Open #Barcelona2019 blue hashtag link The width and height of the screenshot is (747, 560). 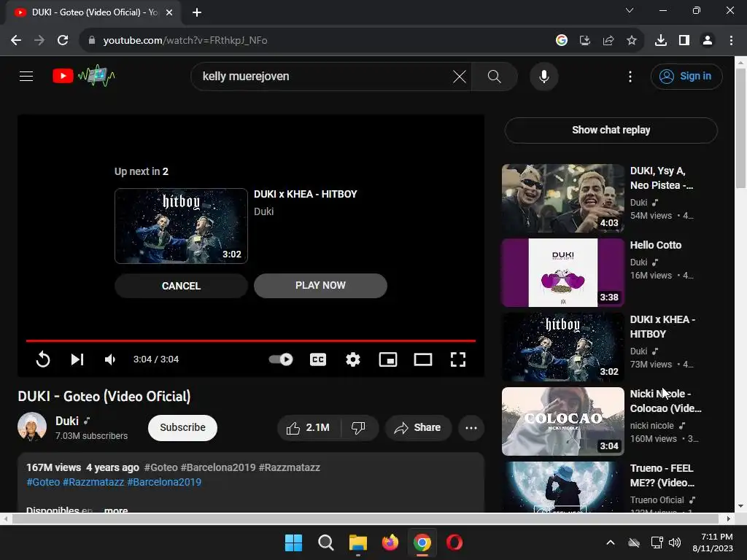[164, 482]
